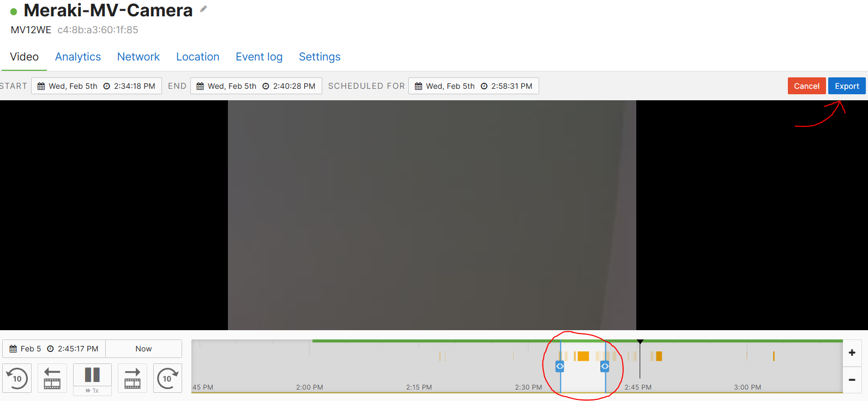The width and height of the screenshot is (868, 401).
Task: Click the MV12WE model label
Action: [31, 30]
